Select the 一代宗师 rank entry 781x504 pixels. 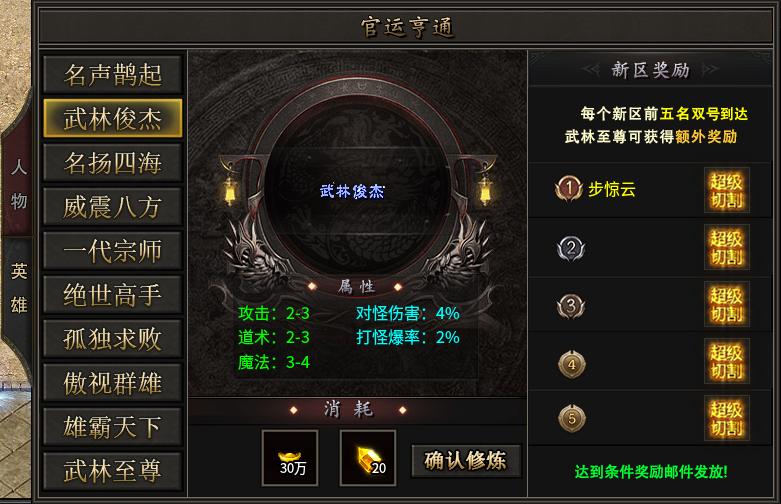coord(113,251)
